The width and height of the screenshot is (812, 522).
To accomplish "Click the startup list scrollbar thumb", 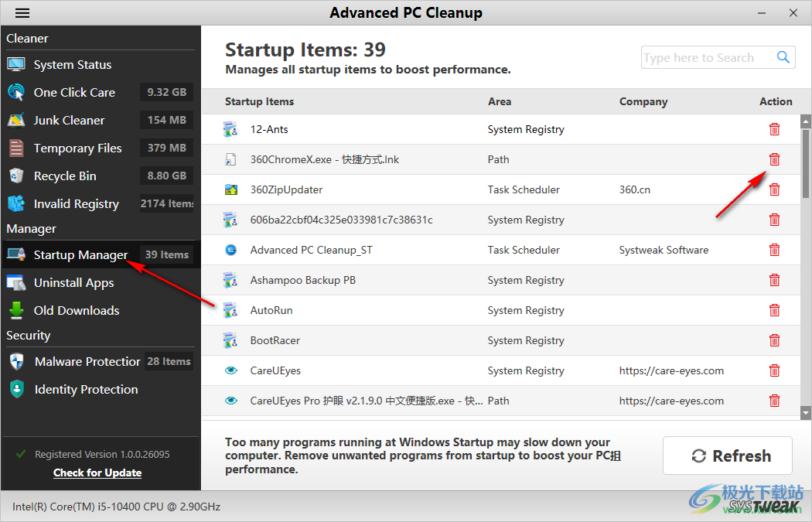I will (805, 164).
